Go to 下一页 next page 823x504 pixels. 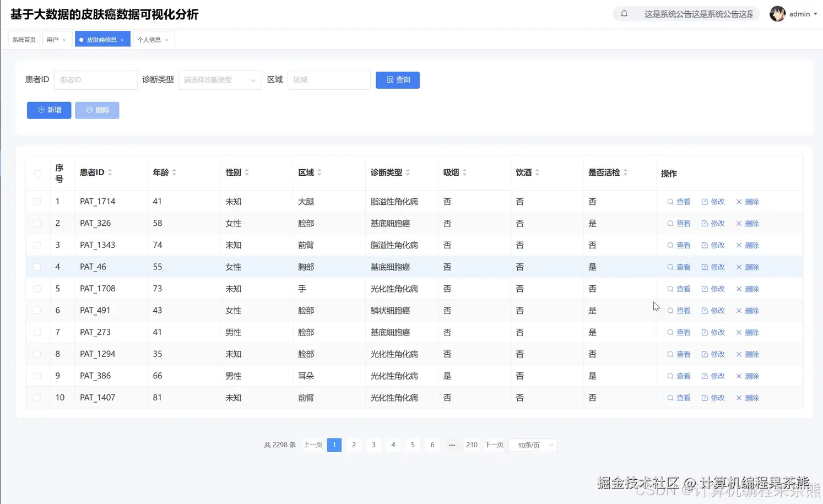[494, 445]
